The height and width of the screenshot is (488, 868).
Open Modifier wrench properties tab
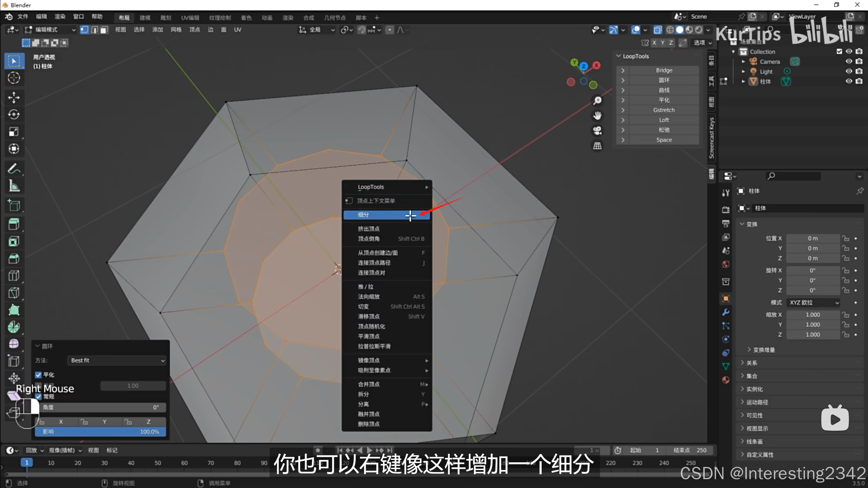[x=726, y=312]
